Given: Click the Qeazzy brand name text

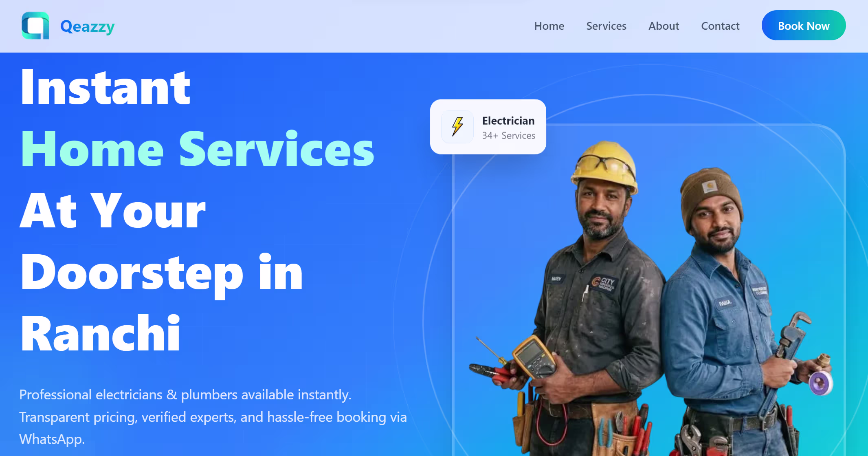Looking at the screenshot, I should tap(88, 26).
